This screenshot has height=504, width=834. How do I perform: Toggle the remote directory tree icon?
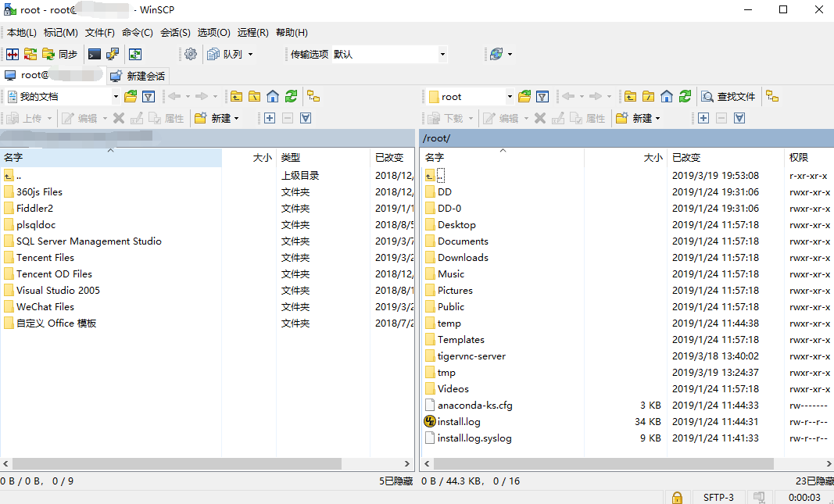tap(772, 96)
